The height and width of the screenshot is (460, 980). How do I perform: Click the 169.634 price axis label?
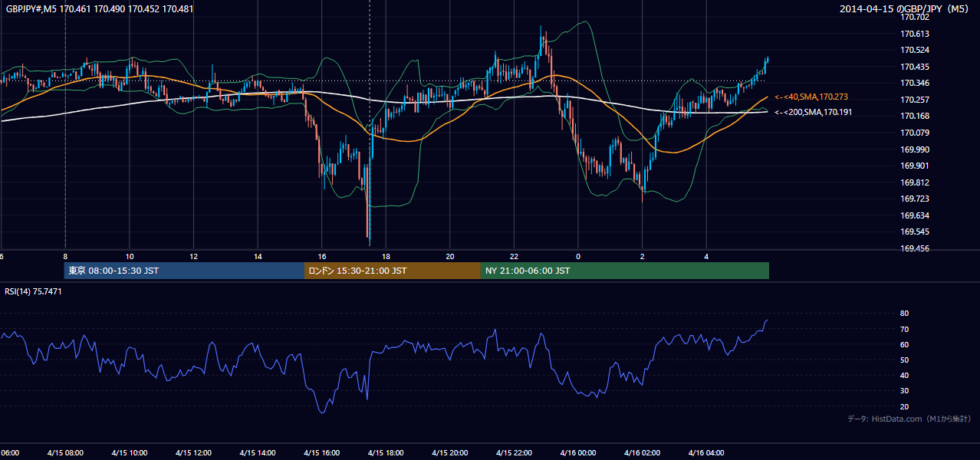(x=916, y=215)
